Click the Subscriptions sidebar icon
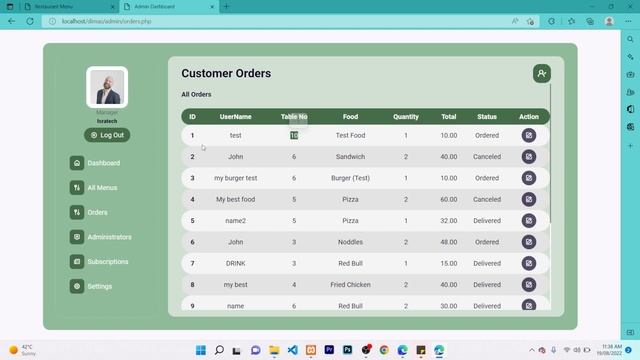This screenshot has width=640, height=360. point(77,262)
